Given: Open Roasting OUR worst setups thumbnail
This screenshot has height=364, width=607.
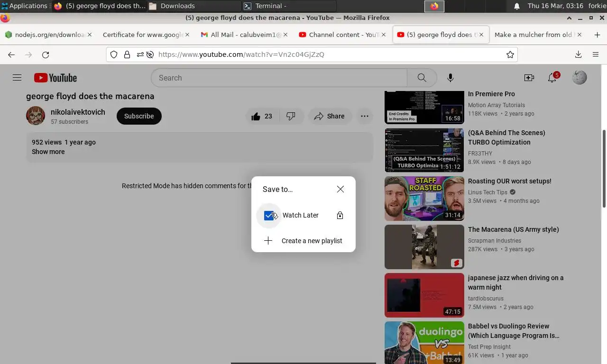Looking at the screenshot, I should pos(424,199).
